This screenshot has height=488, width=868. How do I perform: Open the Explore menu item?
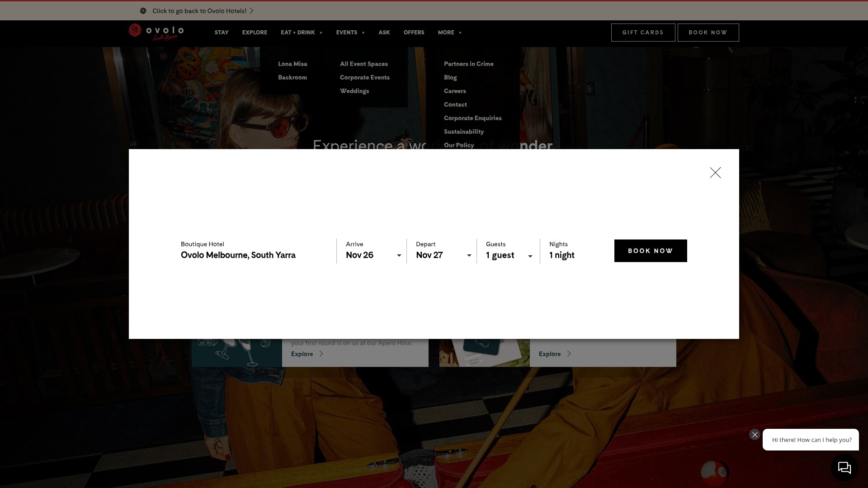tap(255, 33)
